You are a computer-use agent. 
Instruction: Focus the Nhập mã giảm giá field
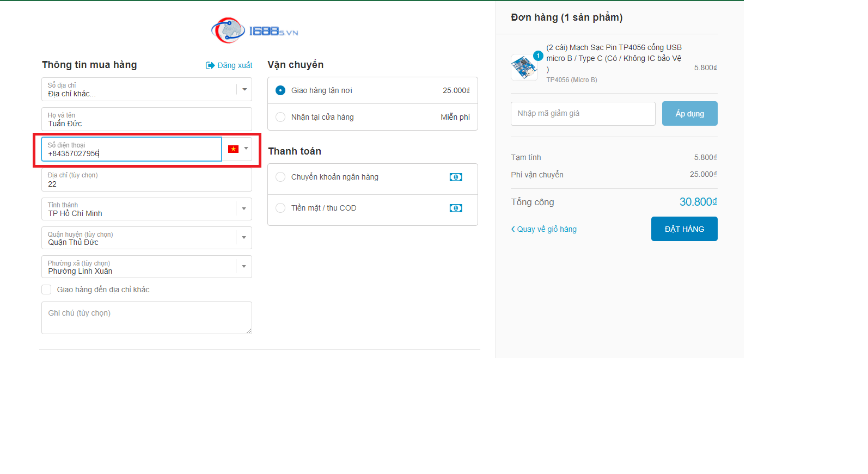pos(583,114)
